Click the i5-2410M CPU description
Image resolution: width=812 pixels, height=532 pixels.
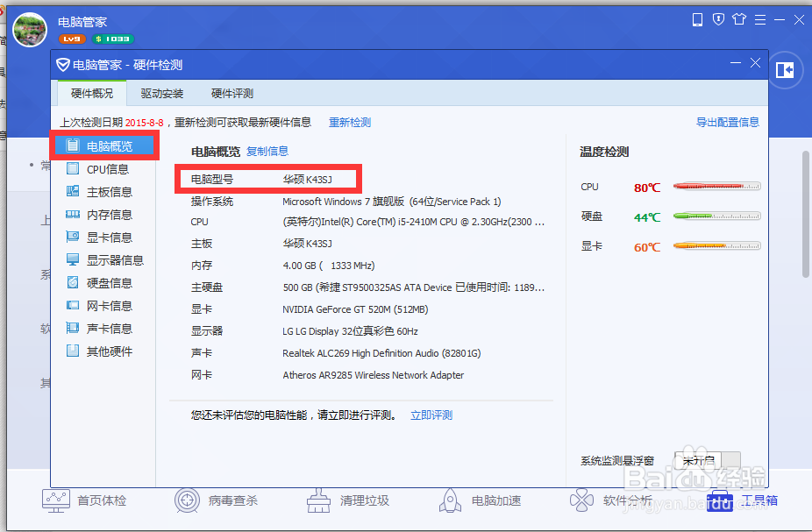[x=413, y=222]
